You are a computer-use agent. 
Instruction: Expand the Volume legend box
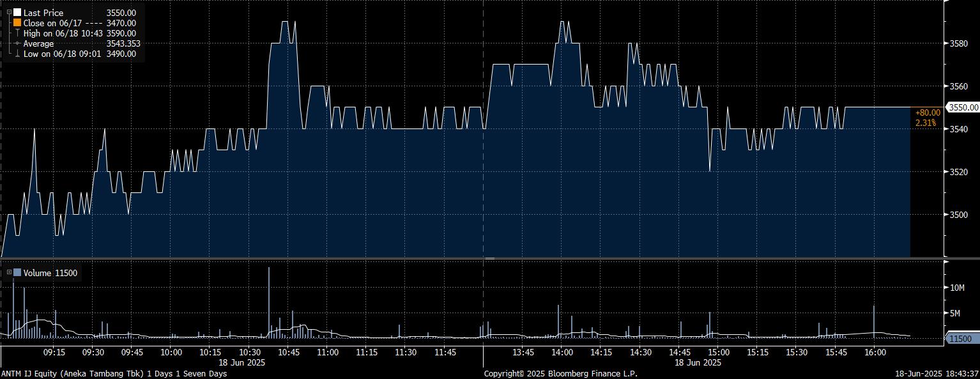point(9,273)
